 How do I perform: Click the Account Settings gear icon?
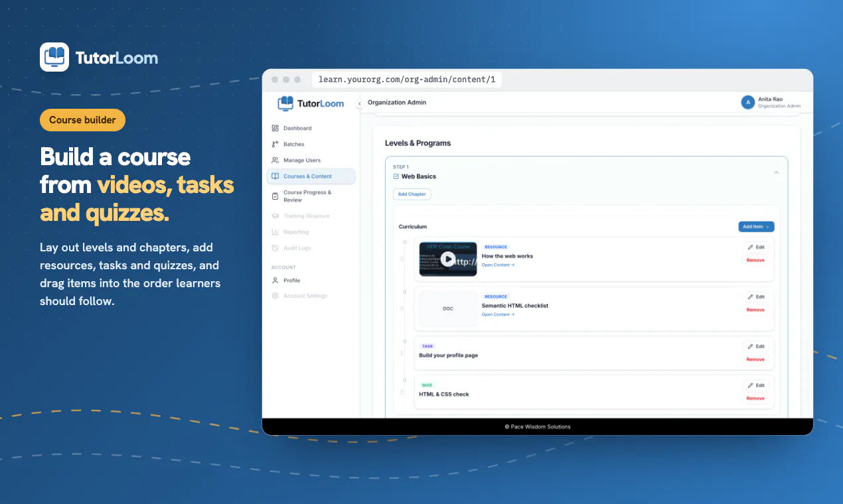275,296
